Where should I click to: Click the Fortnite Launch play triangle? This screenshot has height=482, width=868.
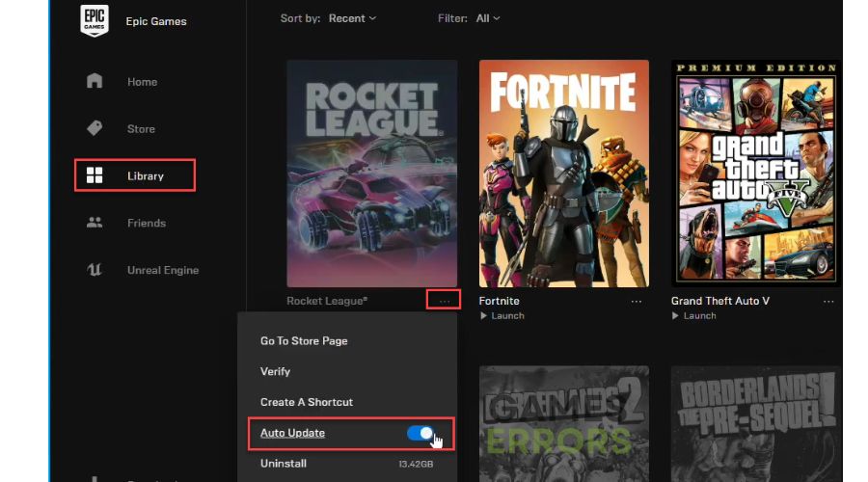click(x=483, y=316)
